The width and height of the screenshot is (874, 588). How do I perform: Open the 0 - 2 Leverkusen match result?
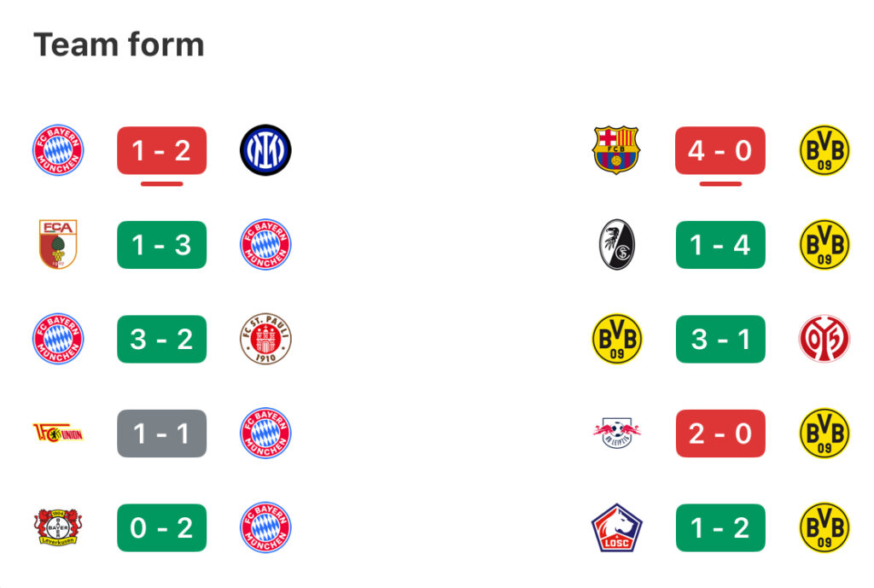(x=161, y=527)
